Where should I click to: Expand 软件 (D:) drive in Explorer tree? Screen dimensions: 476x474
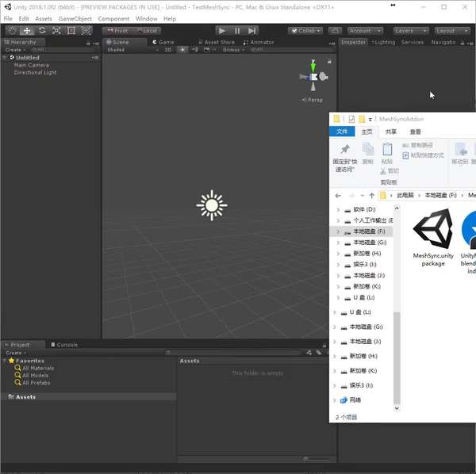(x=338, y=209)
